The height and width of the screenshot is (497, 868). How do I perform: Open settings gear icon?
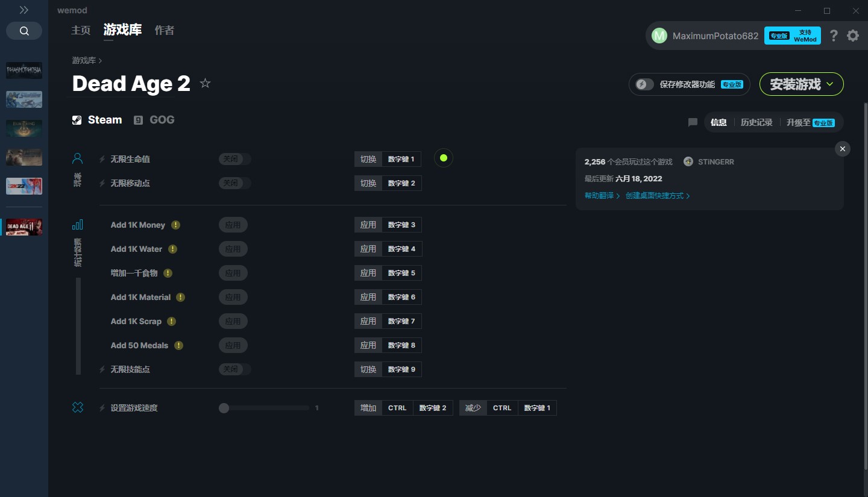853,36
